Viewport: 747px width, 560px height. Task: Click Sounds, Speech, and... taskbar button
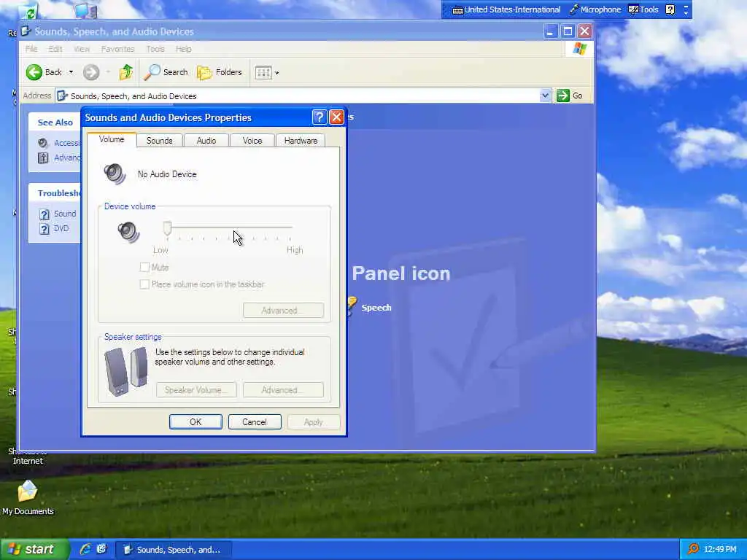pos(174,550)
